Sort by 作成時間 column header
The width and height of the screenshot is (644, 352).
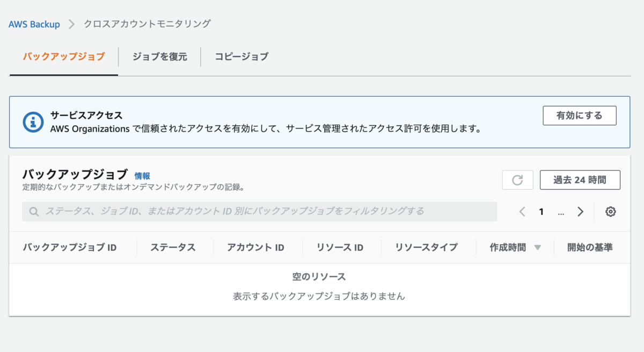(508, 248)
